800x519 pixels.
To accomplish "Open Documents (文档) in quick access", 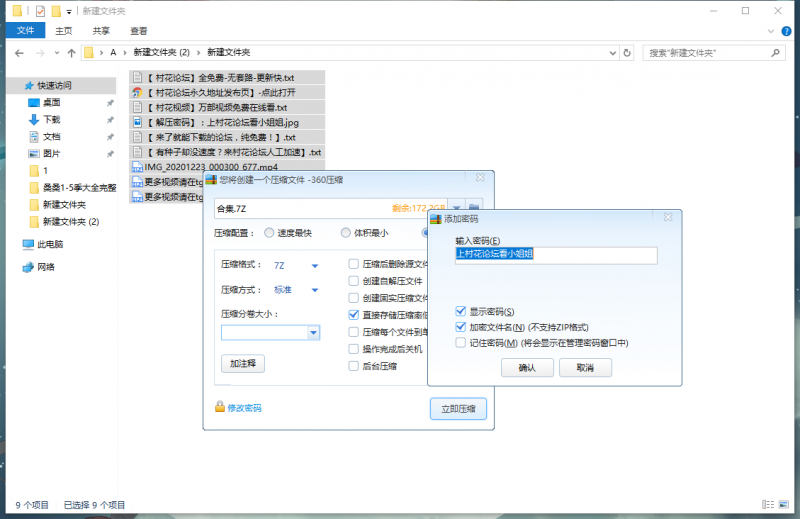I will coord(52,136).
